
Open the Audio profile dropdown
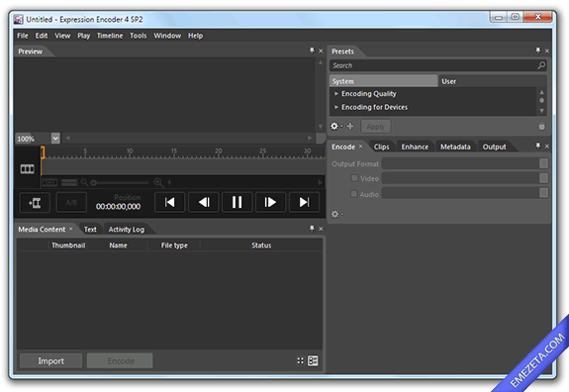tap(543, 193)
